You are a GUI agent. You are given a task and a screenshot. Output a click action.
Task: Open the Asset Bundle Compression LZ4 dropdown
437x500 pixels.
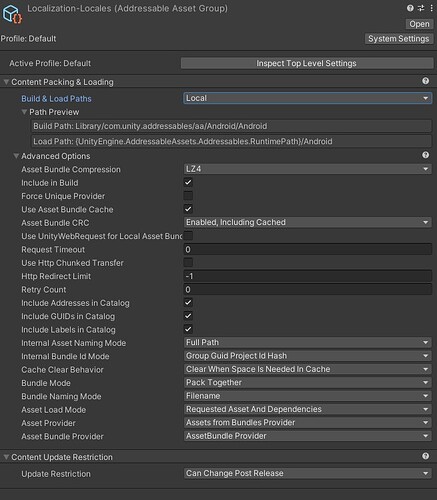tap(307, 169)
